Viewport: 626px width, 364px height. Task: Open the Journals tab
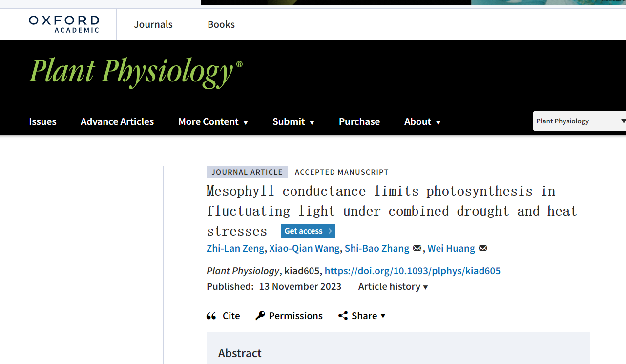(153, 24)
